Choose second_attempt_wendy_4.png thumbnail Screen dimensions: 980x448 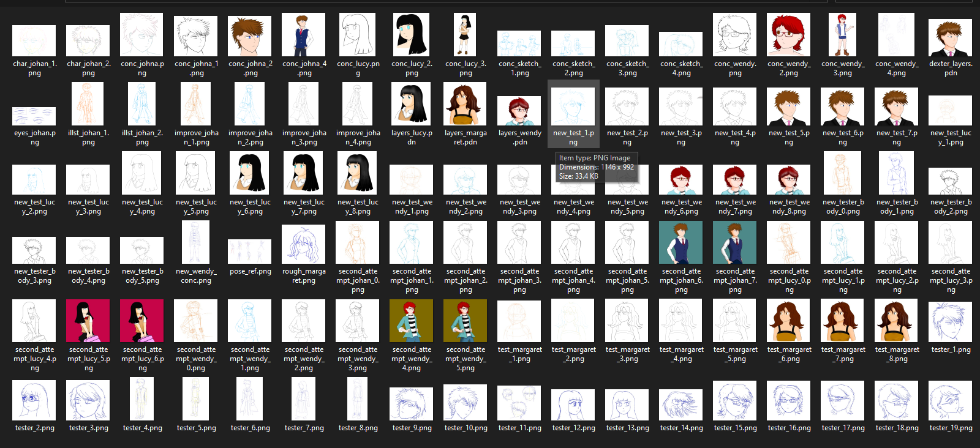point(411,321)
